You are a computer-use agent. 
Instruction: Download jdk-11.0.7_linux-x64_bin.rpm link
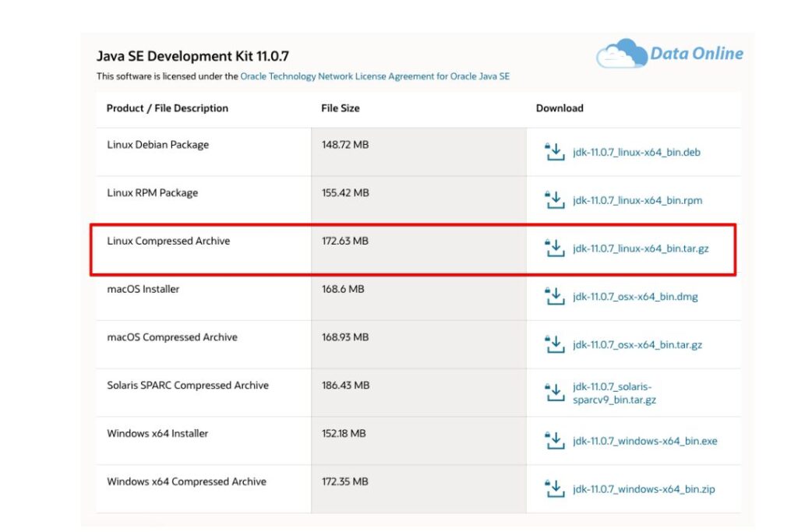coord(637,200)
